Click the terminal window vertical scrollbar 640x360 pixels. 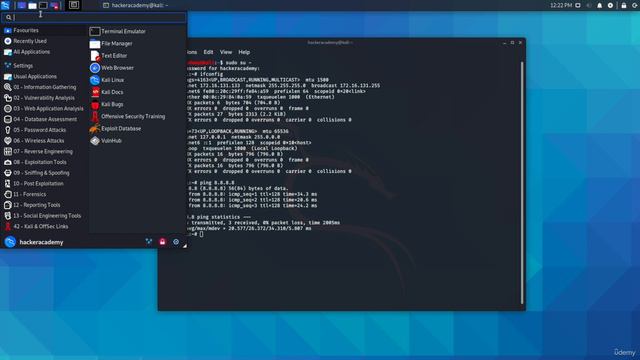tap(522, 182)
